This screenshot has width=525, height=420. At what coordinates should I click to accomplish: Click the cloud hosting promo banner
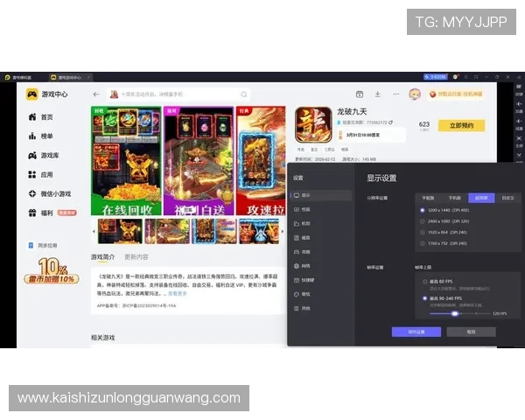[x=457, y=94]
